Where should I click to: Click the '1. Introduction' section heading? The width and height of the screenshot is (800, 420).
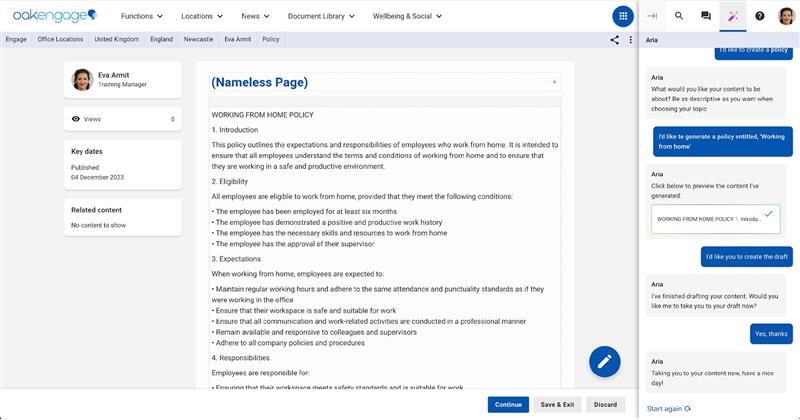click(x=235, y=130)
